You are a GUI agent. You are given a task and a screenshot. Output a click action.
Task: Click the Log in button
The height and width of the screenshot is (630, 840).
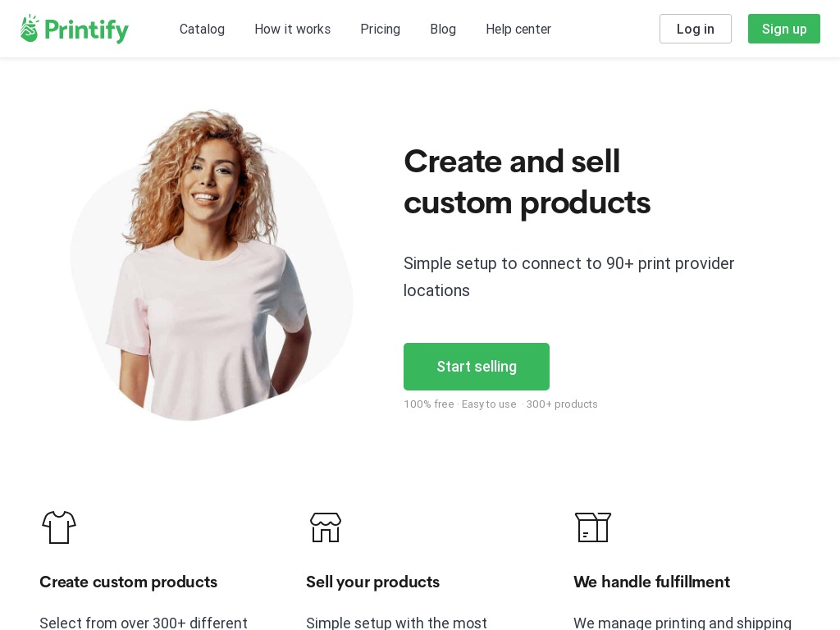(696, 29)
